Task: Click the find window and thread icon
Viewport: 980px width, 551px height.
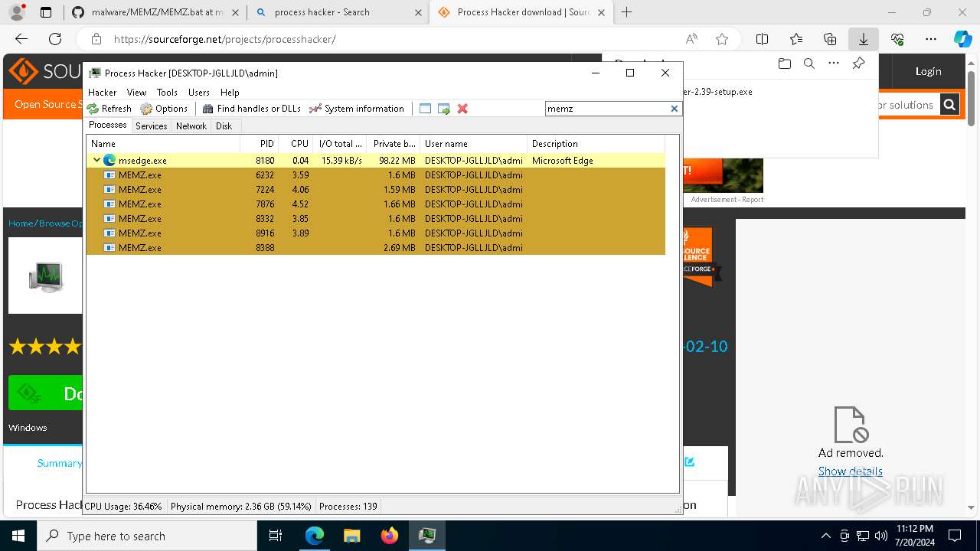Action: [x=443, y=109]
